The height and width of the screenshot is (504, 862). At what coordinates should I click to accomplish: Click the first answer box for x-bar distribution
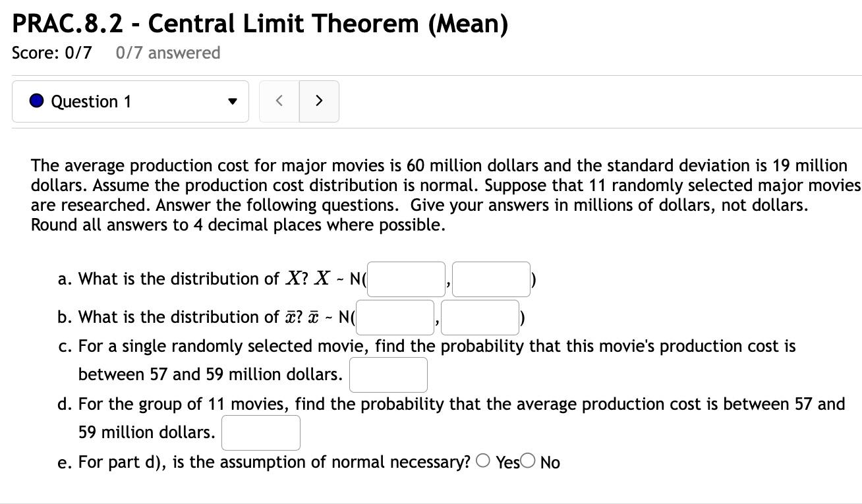[x=394, y=317]
